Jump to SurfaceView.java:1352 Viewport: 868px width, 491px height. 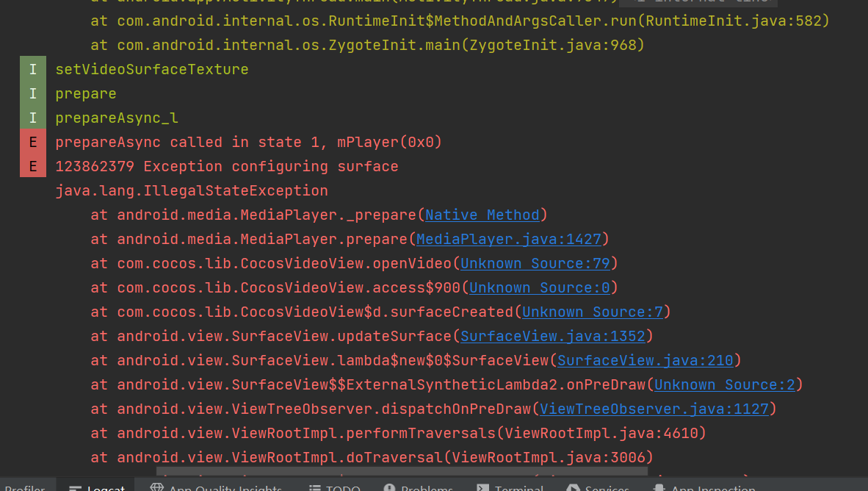click(x=553, y=337)
